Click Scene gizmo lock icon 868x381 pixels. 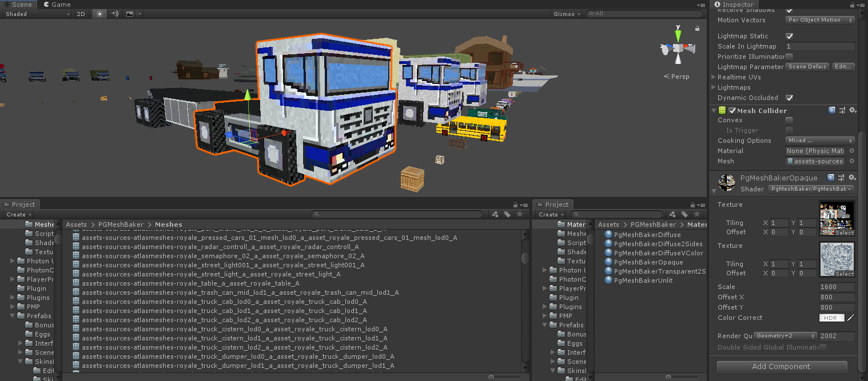[698, 28]
